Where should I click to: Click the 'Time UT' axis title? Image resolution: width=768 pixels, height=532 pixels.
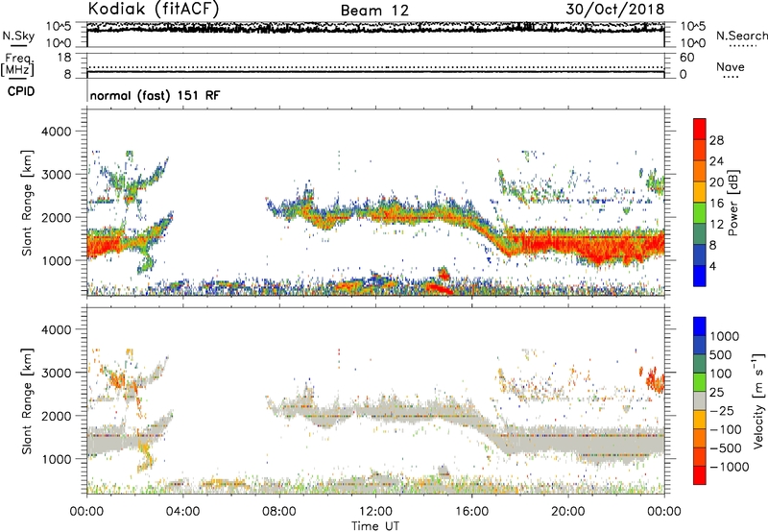375,526
